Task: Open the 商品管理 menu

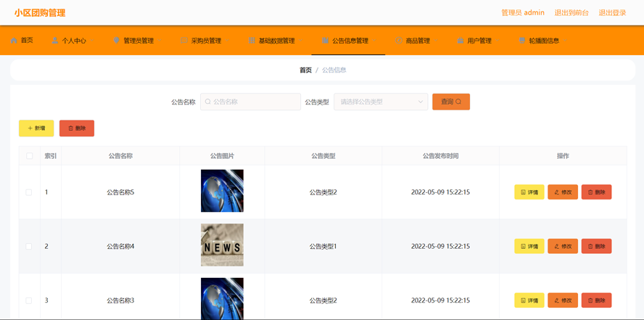Action: point(417,40)
